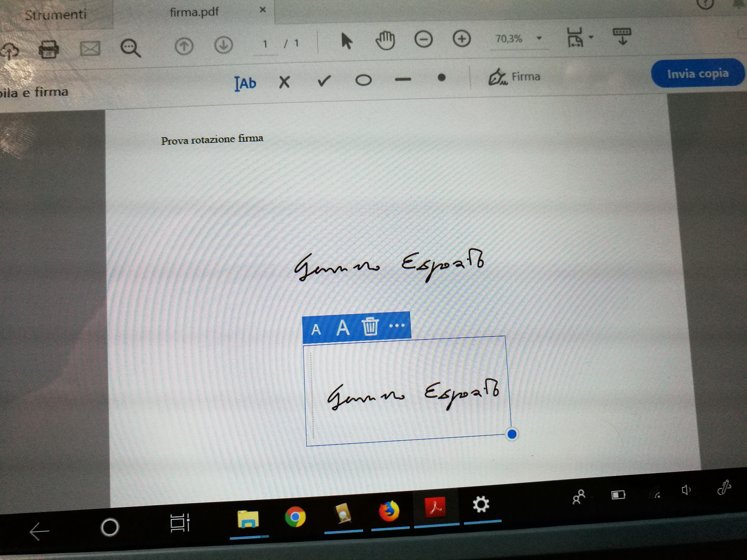Image resolution: width=747 pixels, height=560 pixels.
Task: Select the checkmark annotation tool
Action: point(324,81)
